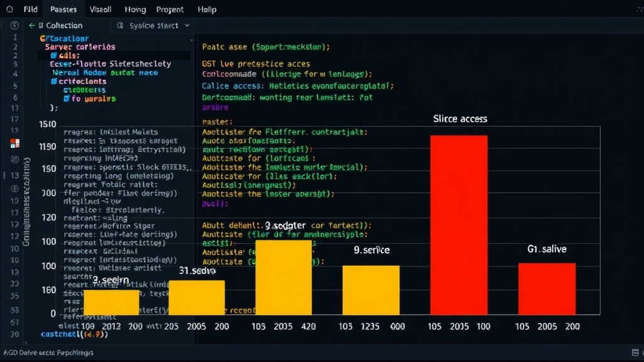Select the yellow bar labelled 9.serice

pos(371,290)
